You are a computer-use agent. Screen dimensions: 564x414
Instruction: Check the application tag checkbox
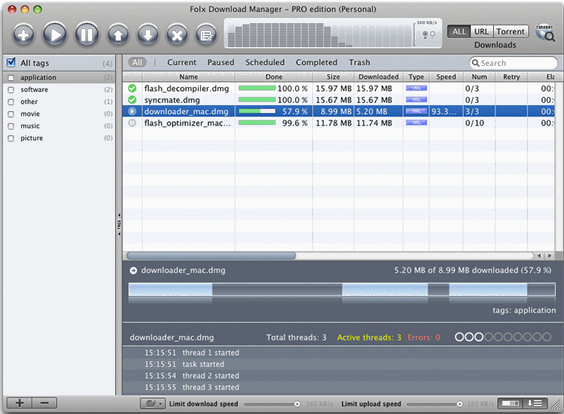pyautogui.click(x=11, y=77)
